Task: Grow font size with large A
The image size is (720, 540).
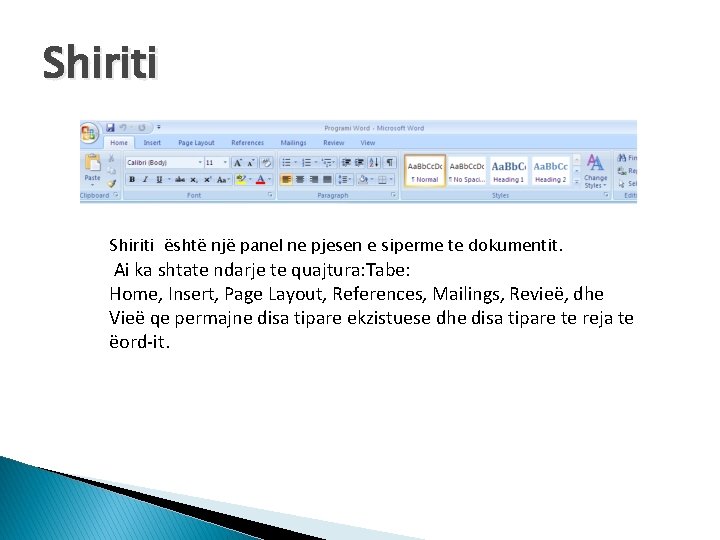Action: pos(237,163)
